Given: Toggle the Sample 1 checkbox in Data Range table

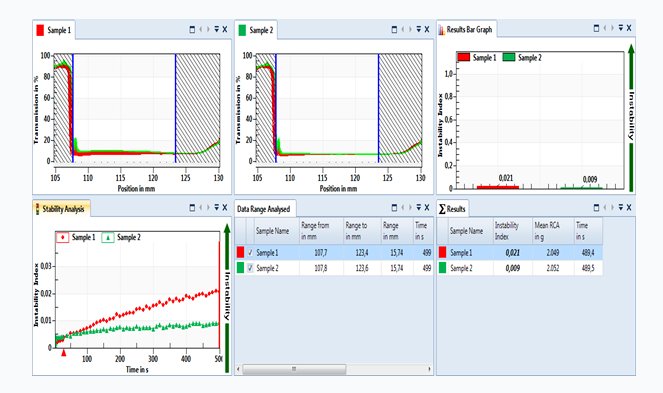Looking at the screenshot, I should (250, 253).
